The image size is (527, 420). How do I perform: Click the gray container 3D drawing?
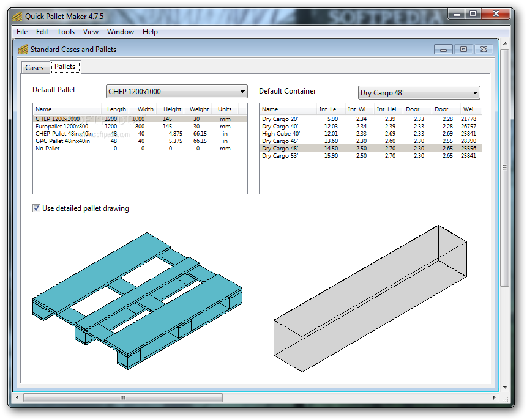(370, 299)
